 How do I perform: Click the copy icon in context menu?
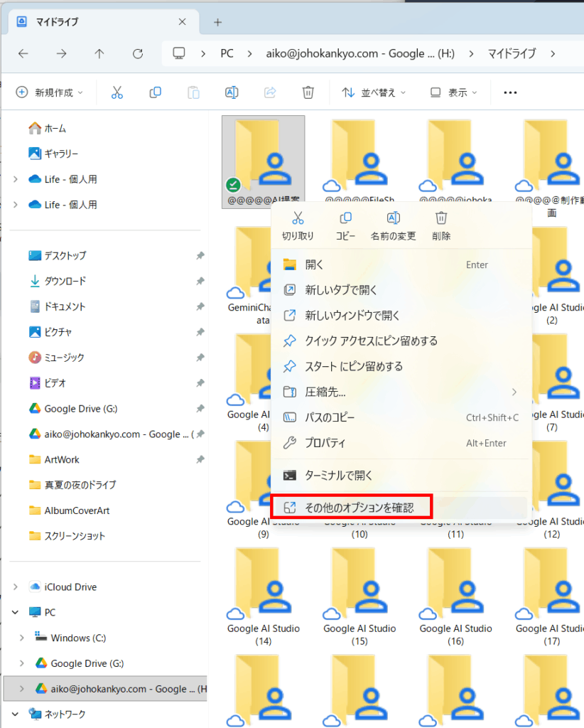pyautogui.click(x=345, y=218)
